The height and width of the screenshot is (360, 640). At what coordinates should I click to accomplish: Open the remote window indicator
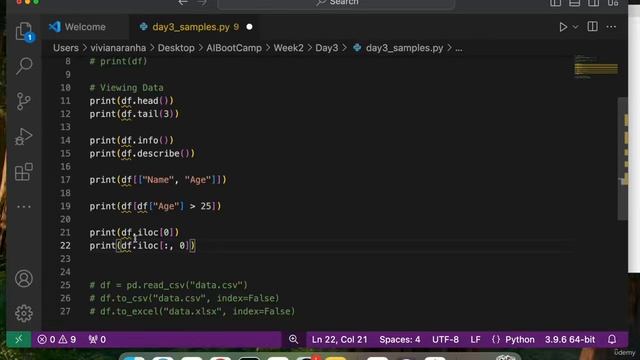tap(19, 340)
